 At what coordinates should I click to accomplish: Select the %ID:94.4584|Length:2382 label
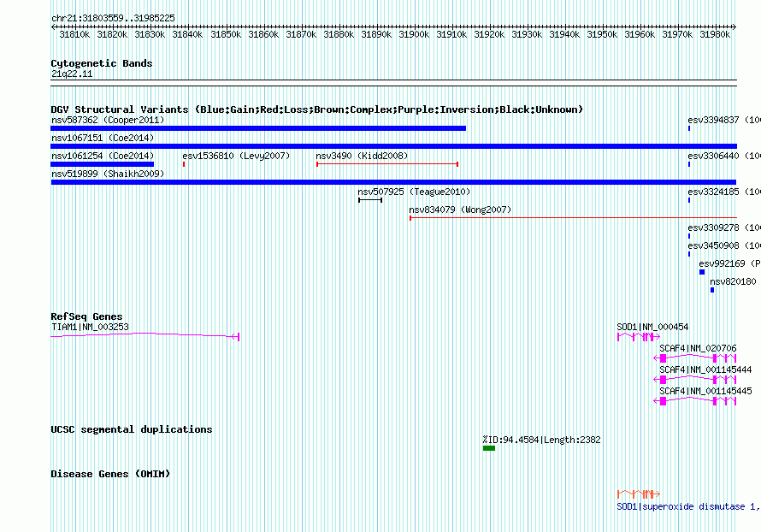541,440
